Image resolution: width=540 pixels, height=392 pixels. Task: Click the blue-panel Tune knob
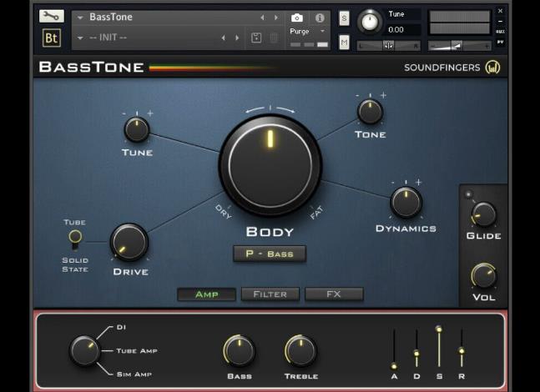click(x=137, y=130)
